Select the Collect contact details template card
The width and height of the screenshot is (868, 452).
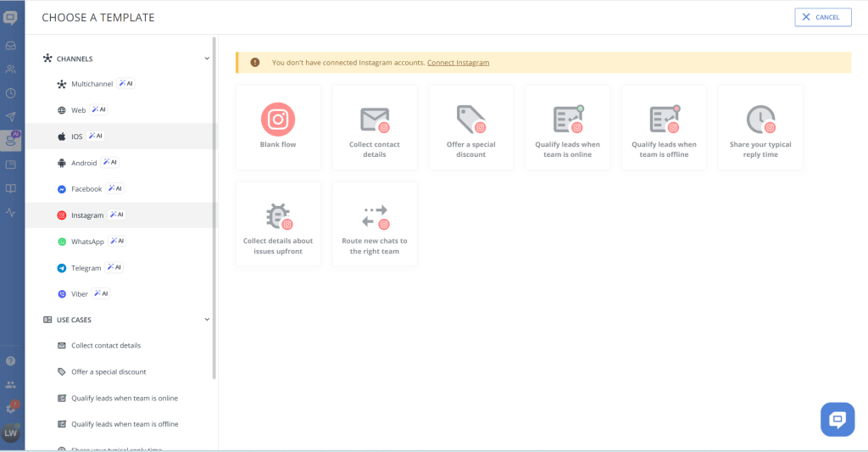(374, 127)
